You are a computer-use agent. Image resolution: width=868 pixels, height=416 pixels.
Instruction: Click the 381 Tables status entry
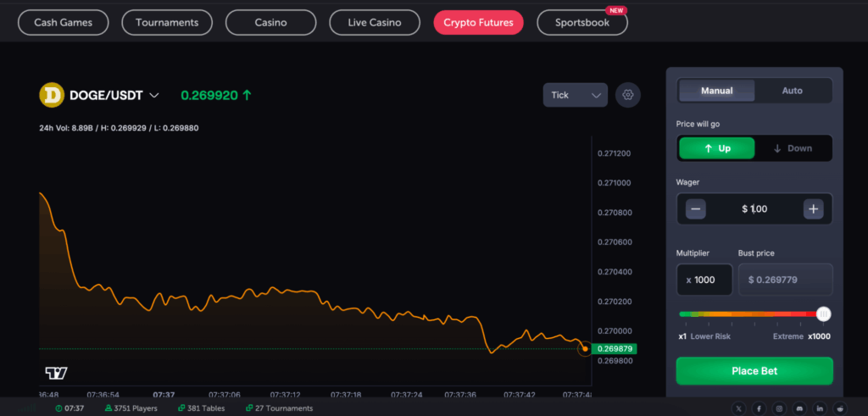[x=202, y=408]
